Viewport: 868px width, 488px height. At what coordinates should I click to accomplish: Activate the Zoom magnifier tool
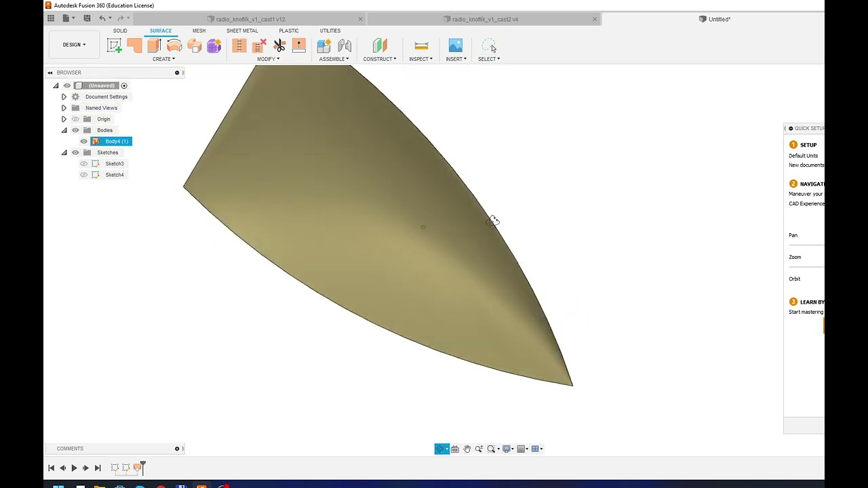click(x=479, y=449)
